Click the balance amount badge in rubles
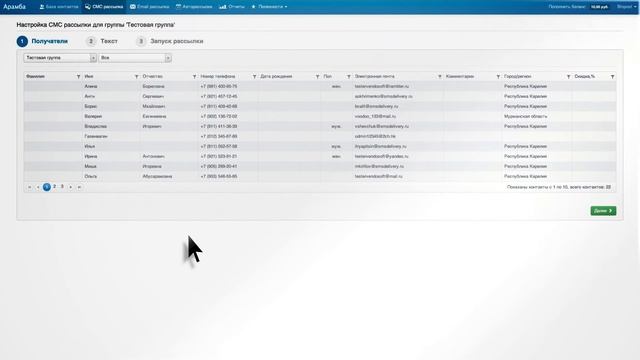 coord(599,7)
